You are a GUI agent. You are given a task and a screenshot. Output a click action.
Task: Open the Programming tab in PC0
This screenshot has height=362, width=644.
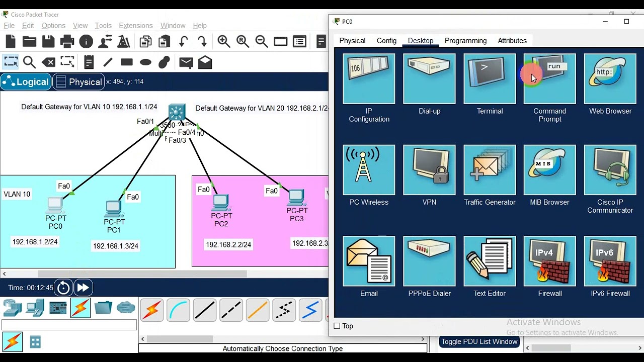coord(465,41)
